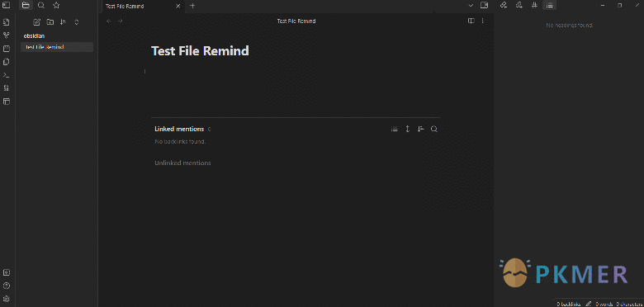Open the bookmarks star tab

(56, 5)
